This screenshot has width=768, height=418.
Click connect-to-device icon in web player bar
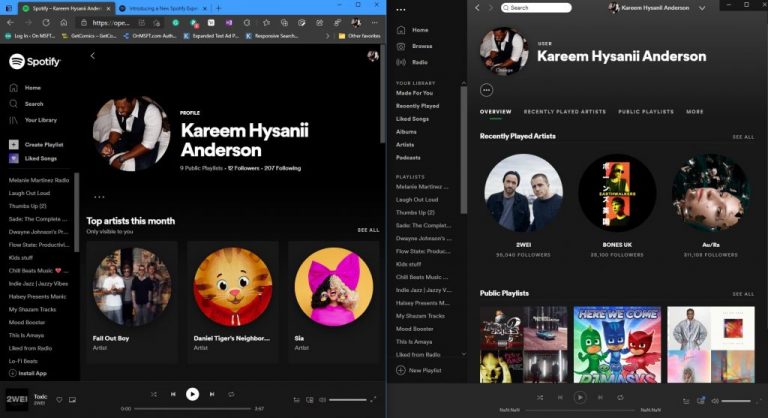[x=310, y=400]
